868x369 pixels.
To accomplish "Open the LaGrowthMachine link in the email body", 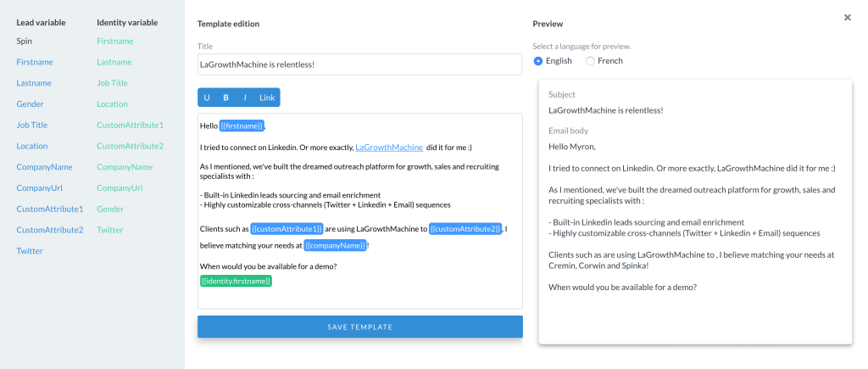I will click(x=389, y=147).
